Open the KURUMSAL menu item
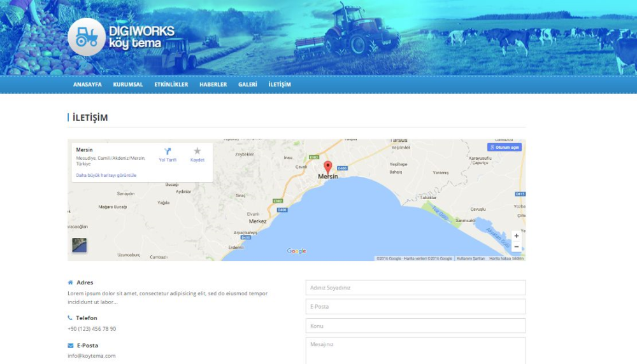The image size is (637, 364). (x=128, y=85)
